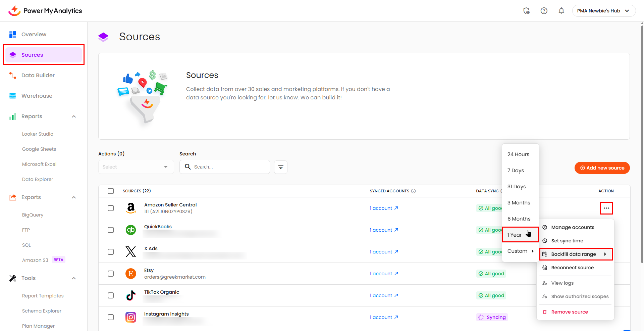Click the Power My Analytics logo
Screen dimensions: 644x331
click(45, 11)
